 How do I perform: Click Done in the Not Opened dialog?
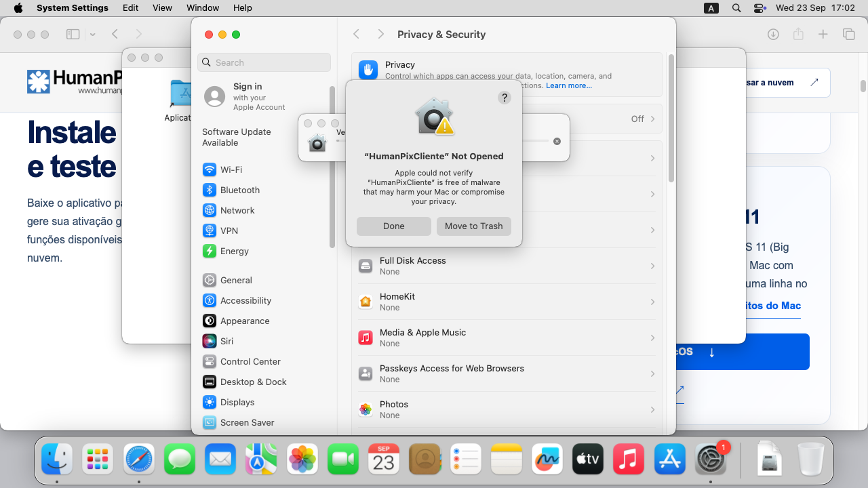coord(393,226)
